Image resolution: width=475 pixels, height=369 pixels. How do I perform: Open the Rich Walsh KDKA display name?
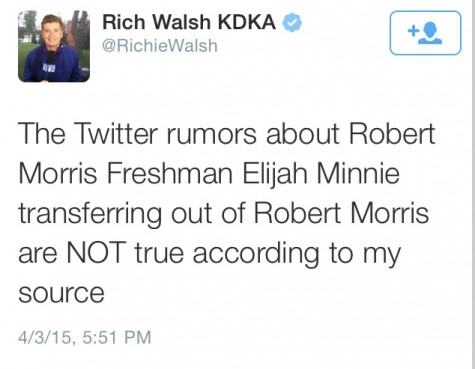pos(189,22)
